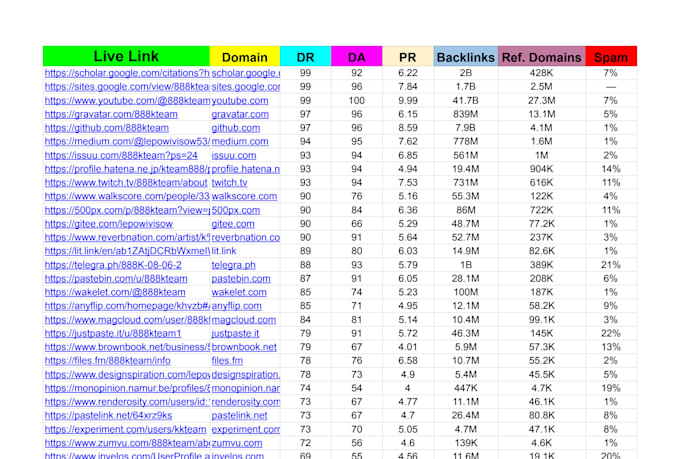Select the 27.3M ref domains cell
Image resolution: width=680 pixels, height=459 pixels.
coord(542,101)
